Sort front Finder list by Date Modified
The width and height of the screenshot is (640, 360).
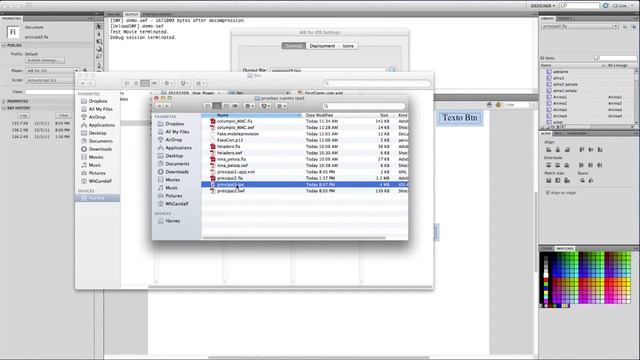click(x=332, y=116)
